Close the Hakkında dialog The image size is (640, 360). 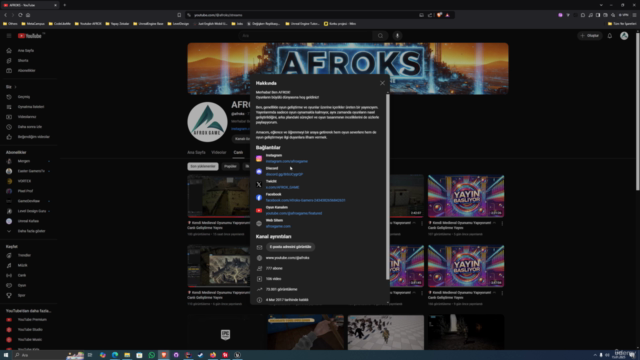pyautogui.click(x=382, y=83)
